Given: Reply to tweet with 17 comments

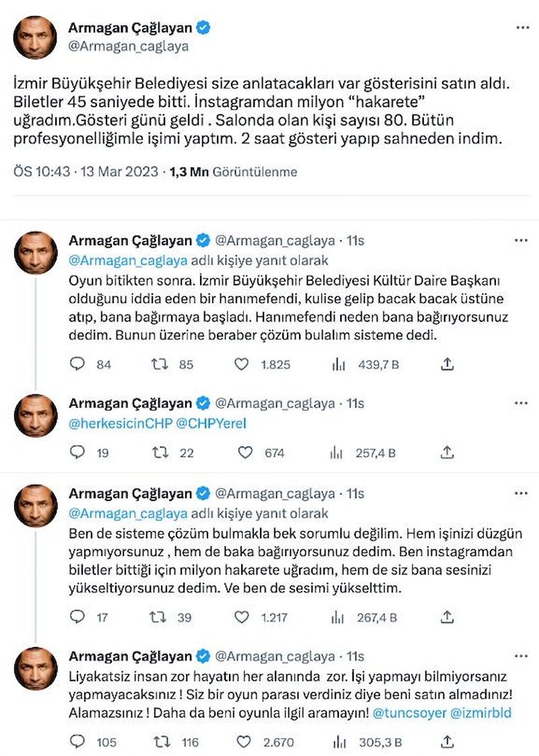Looking at the screenshot, I should click(78, 616).
